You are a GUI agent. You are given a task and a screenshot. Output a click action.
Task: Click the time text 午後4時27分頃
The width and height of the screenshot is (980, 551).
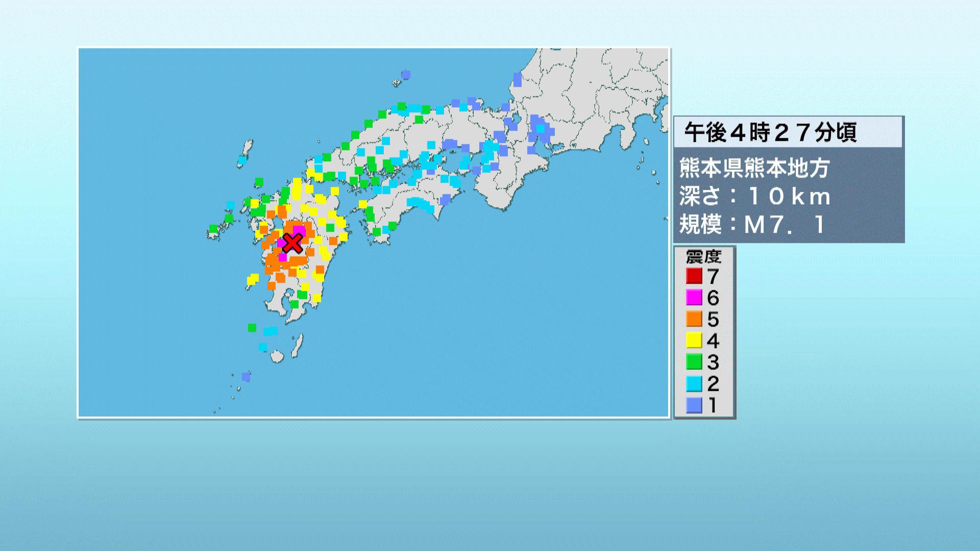coord(770,133)
